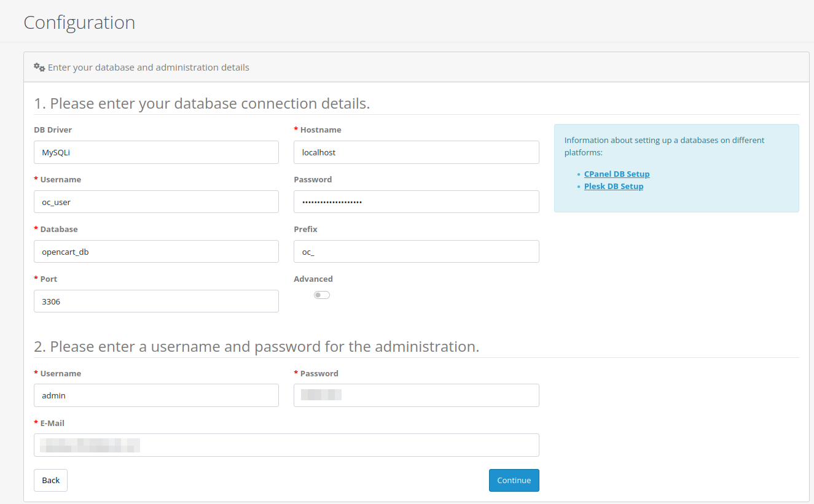Open the CPanel DB Setup link

click(616, 174)
